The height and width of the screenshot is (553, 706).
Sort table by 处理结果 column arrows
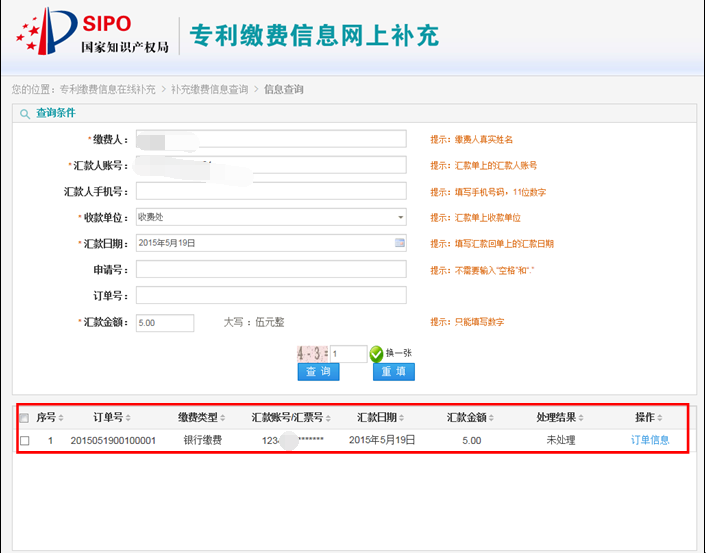[581, 418]
